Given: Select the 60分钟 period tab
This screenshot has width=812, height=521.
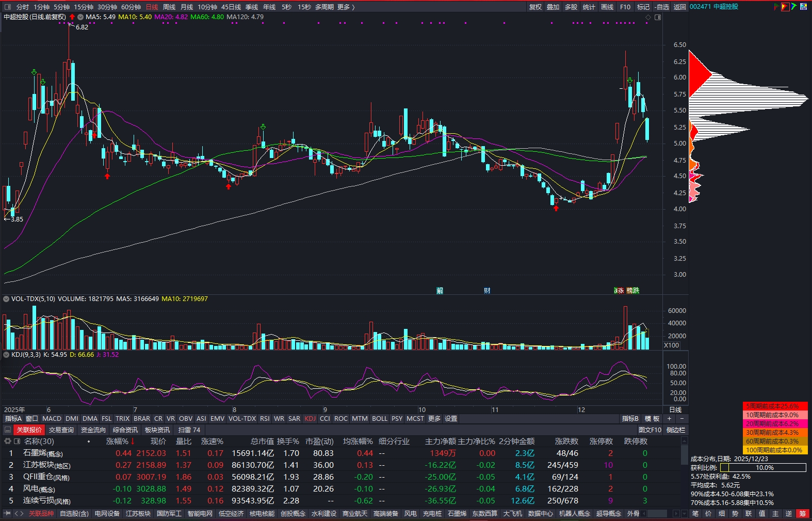Looking at the screenshot, I should (x=131, y=7).
